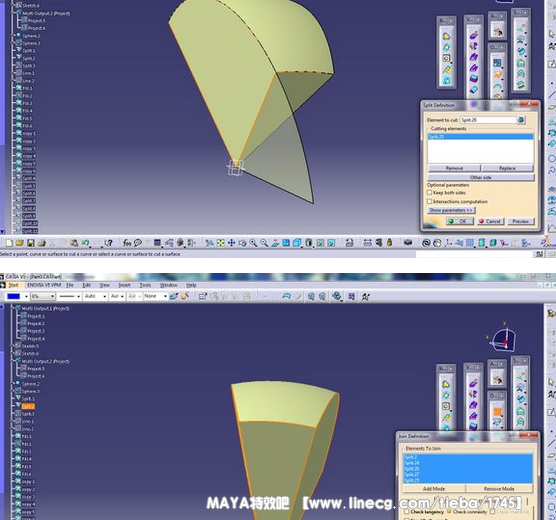
Task: Click the Remove button in the Split Definition dialog
Action: (454, 168)
